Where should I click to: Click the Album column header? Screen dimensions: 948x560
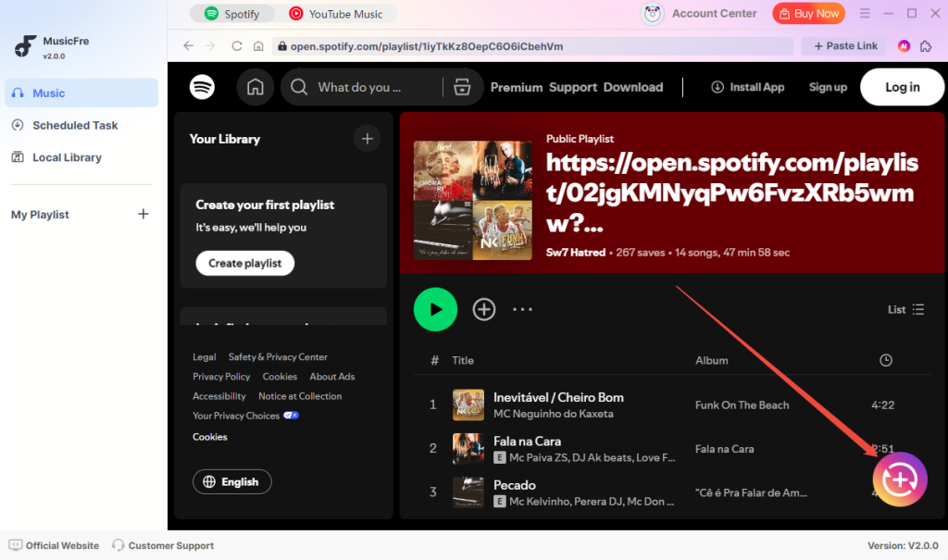[712, 360]
